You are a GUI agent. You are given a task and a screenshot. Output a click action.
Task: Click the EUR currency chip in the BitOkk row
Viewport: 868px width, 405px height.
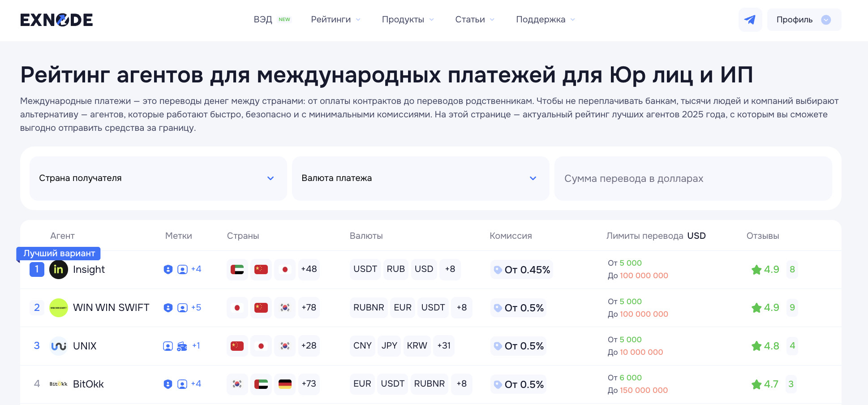pos(362,384)
